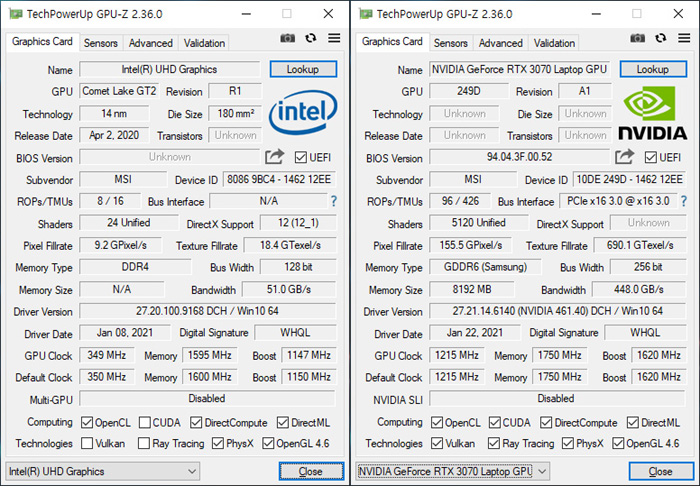Viewport: 700px width, 489px height.
Task: Toggle DirectML checkbox in NVIDIA window
Action: [x=633, y=422]
